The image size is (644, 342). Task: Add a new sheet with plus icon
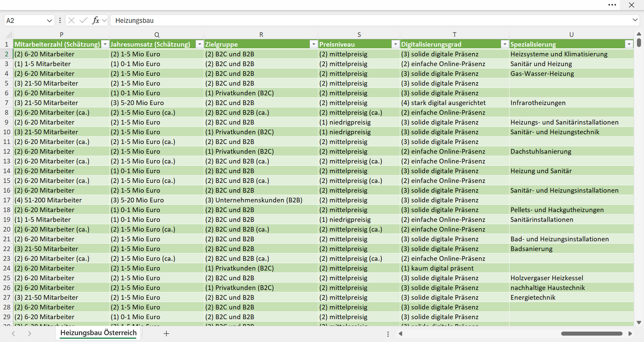pos(166,333)
